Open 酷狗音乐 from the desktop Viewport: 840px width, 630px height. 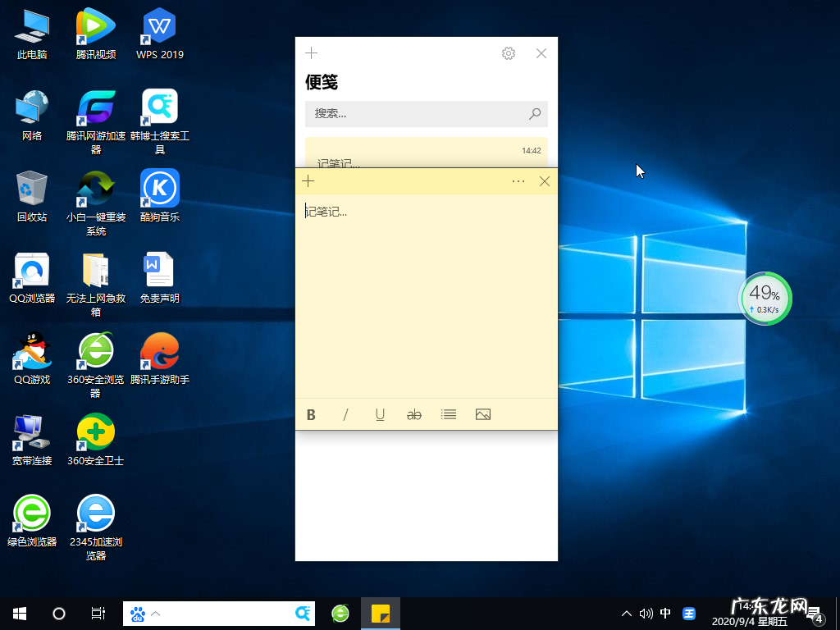159,195
